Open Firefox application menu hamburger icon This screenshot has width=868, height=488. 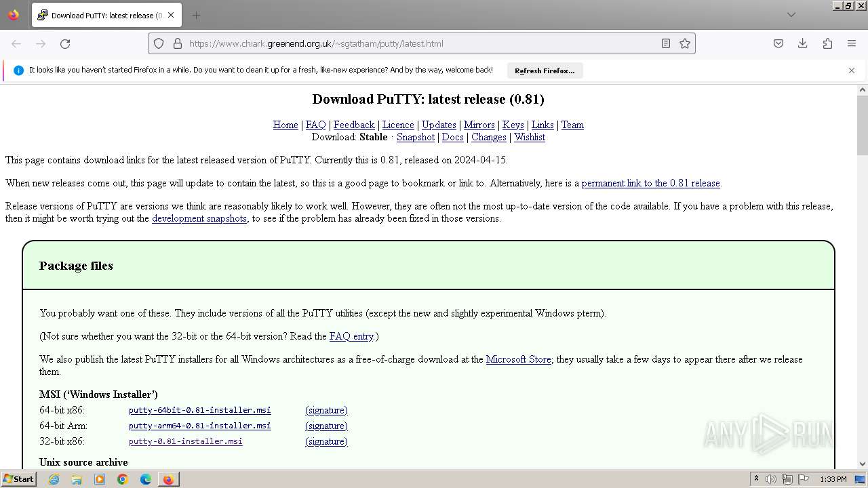tap(852, 43)
